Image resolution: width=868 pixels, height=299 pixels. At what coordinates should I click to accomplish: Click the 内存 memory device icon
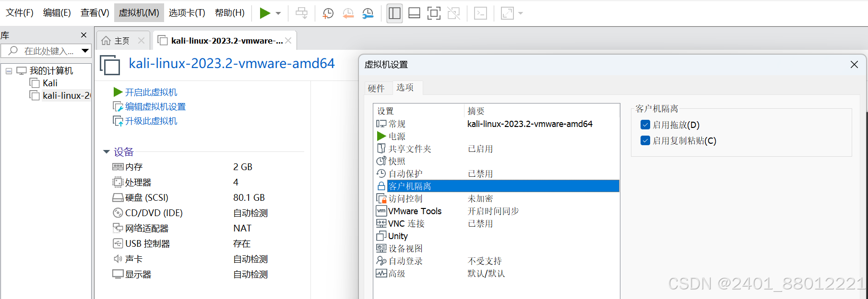pyautogui.click(x=118, y=167)
